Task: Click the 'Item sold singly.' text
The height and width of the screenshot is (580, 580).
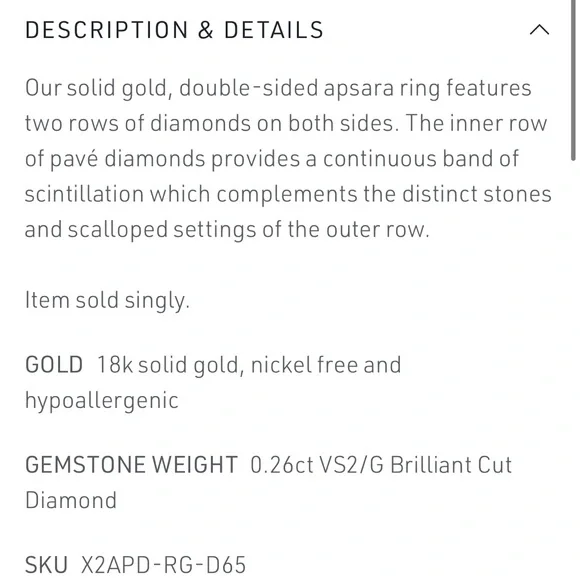Action: [x=107, y=300]
